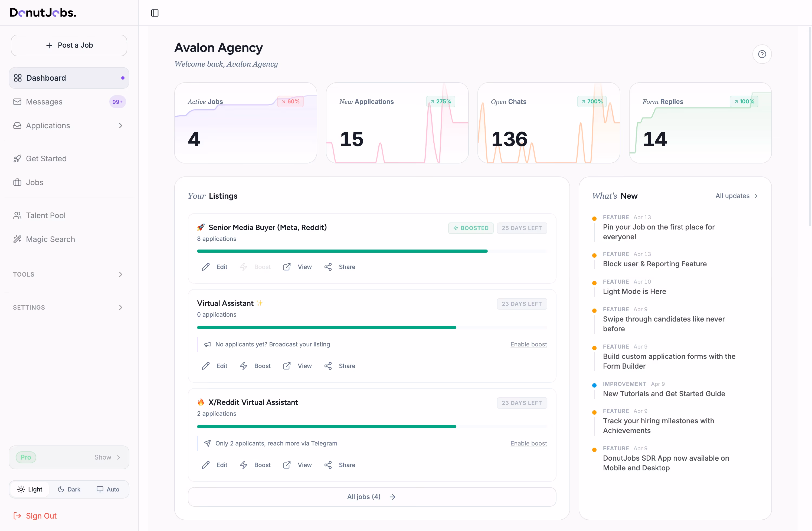This screenshot has width=812, height=531.
Task: View the Virtual Assistant listing
Action: tap(297, 366)
